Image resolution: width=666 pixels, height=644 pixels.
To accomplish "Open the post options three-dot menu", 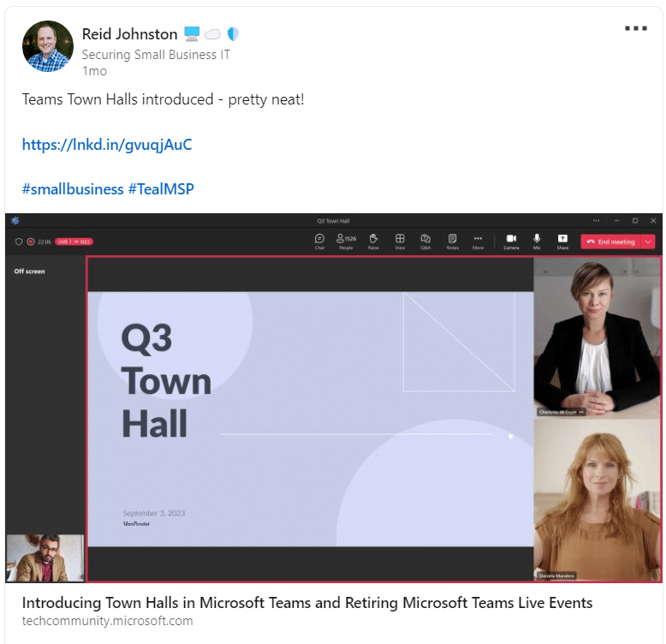I will pos(636,28).
